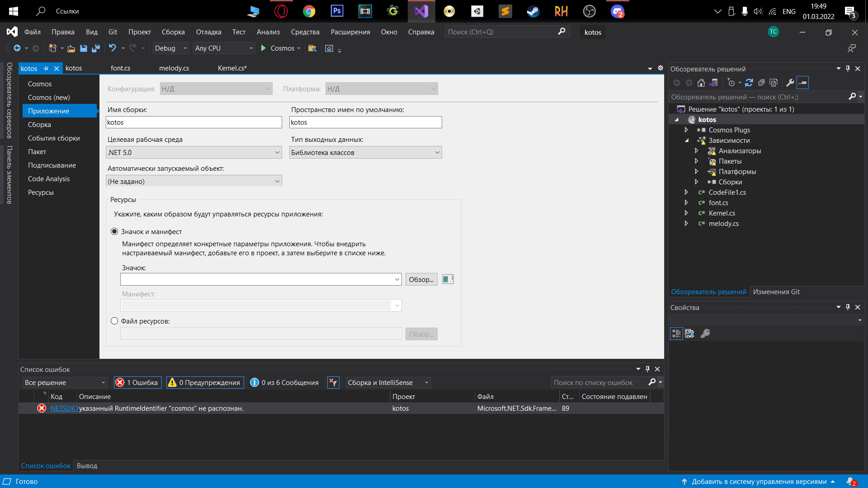The height and width of the screenshot is (488, 868).
Task: Sync Solution Explorer with the active document
Action: coord(714,83)
